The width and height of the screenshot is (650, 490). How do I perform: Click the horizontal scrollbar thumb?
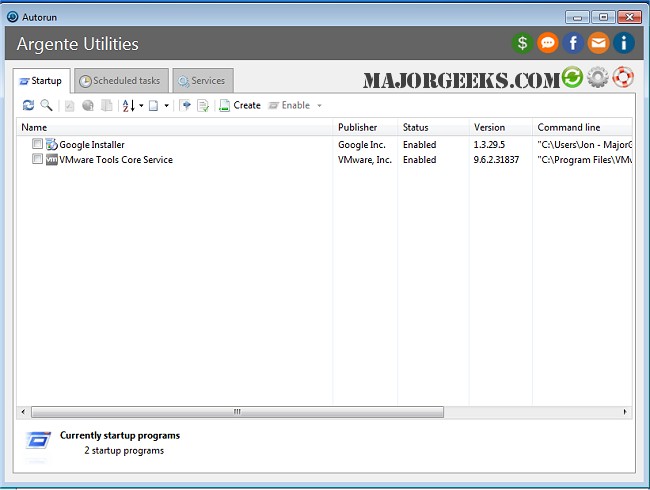click(x=238, y=412)
